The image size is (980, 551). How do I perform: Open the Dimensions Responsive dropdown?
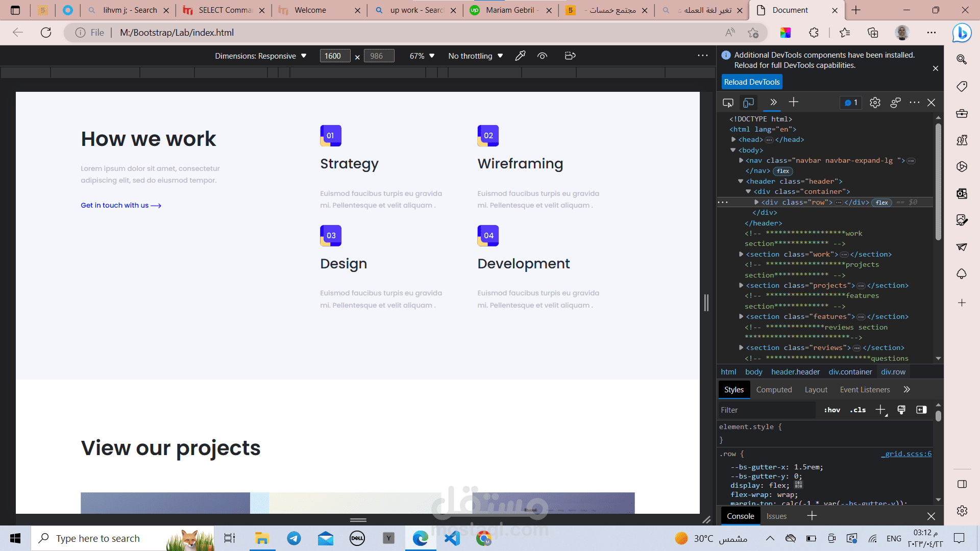[260, 56]
